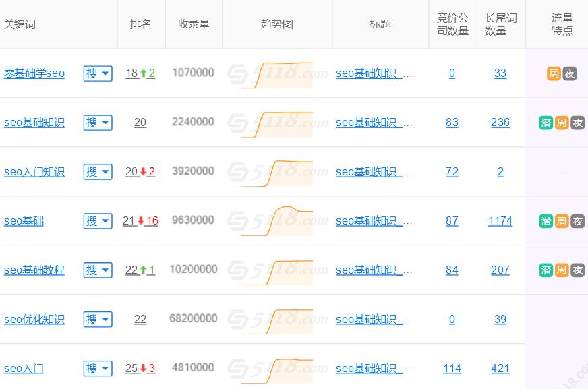Viewport: 588px width, 389px height.
Task: Click rank 25 down 3 for seo入门
Action: point(140,368)
